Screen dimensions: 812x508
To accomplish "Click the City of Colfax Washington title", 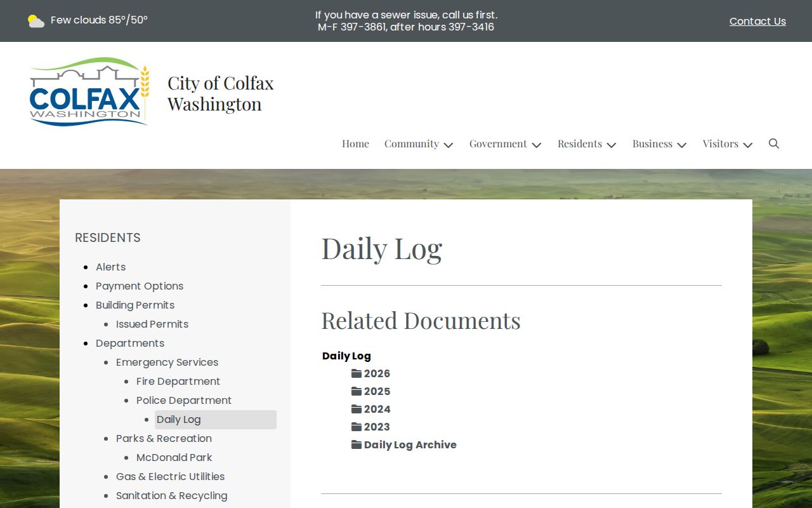I will click(221, 93).
